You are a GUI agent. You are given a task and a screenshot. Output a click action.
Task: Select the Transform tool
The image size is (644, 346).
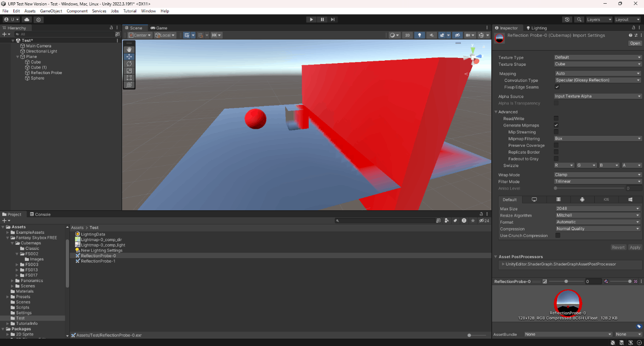click(129, 85)
